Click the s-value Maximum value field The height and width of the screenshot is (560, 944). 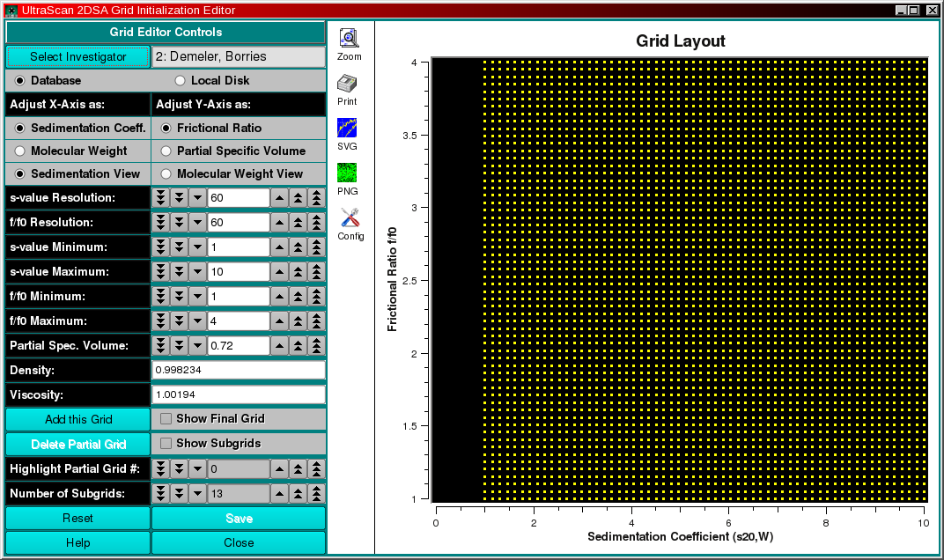pyautogui.click(x=239, y=272)
